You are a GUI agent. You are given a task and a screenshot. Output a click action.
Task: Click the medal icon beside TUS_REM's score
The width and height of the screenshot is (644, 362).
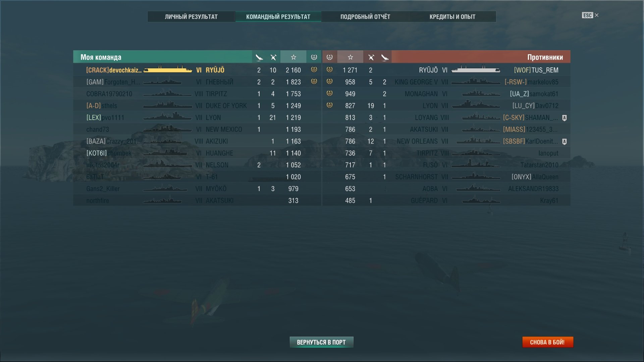[330, 69]
